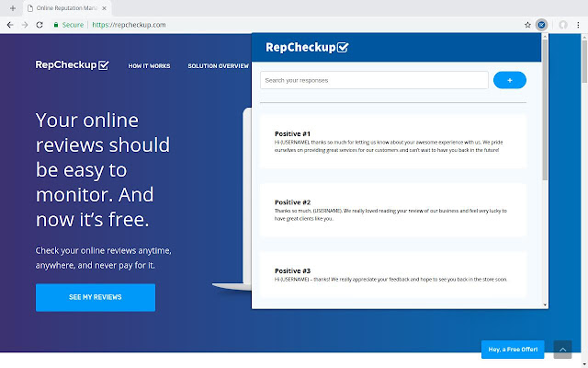This screenshot has height=368, width=588.
Task: Click the popup scrollbar down arrow
Action: point(545,305)
